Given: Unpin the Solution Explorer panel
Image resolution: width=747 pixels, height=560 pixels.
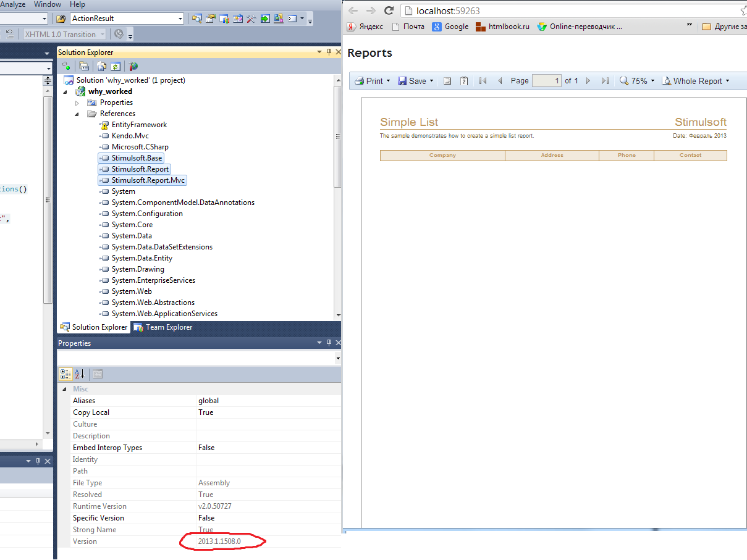Looking at the screenshot, I should click(x=328, y=52).
